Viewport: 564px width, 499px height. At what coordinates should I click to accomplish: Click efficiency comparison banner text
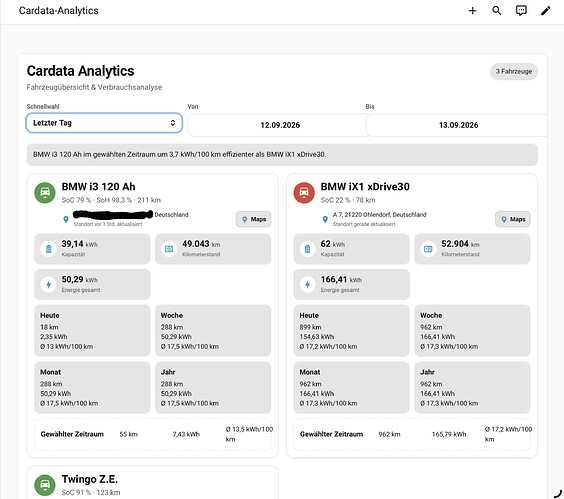179,154
